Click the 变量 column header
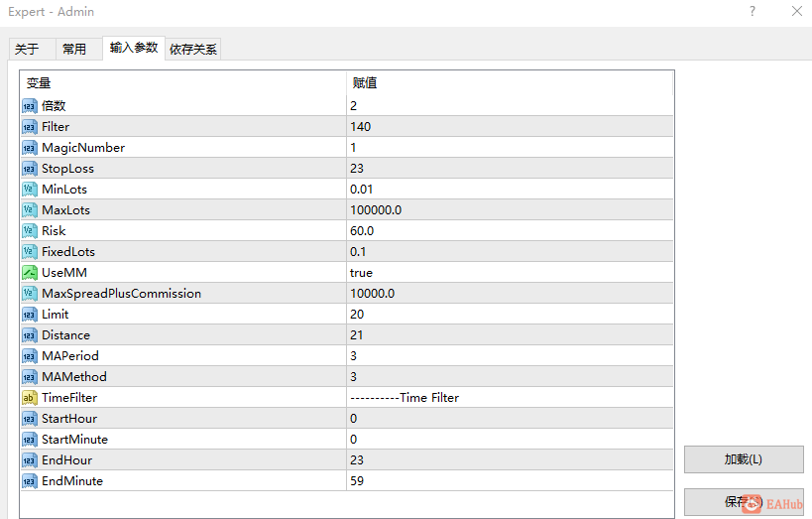The width and height of the screenshot is (812, 519). tap(183, 83)
